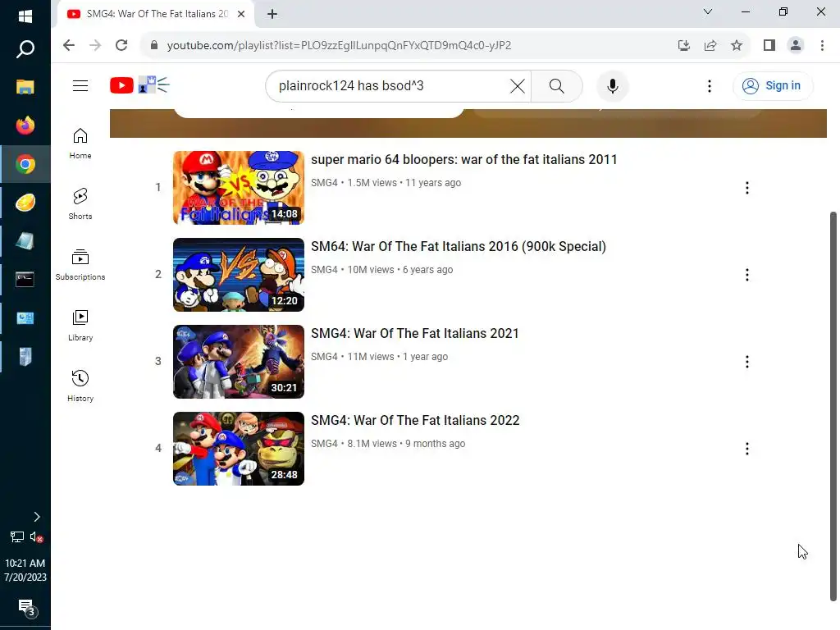Click SMG4 channel name under the 2022 video

coord(324,444)
